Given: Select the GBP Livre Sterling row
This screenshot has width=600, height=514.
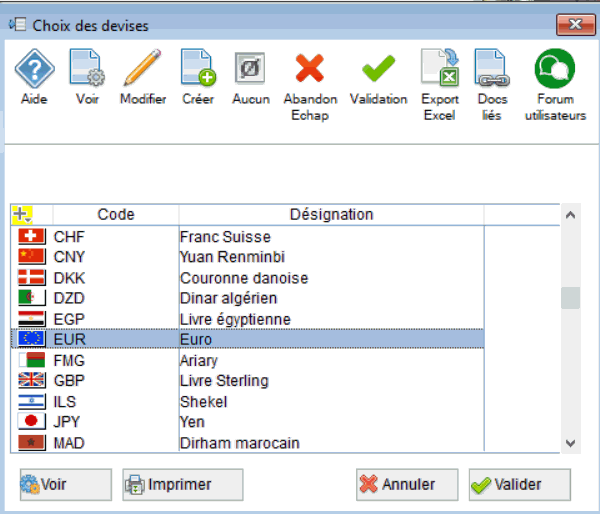Looking at the screenshot, I should 248,380.
